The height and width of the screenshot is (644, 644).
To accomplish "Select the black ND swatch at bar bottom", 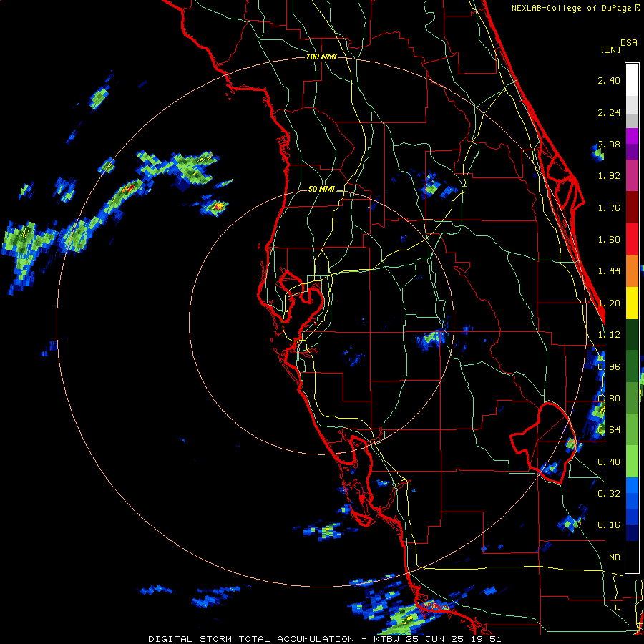I will [x=632, y=557].
